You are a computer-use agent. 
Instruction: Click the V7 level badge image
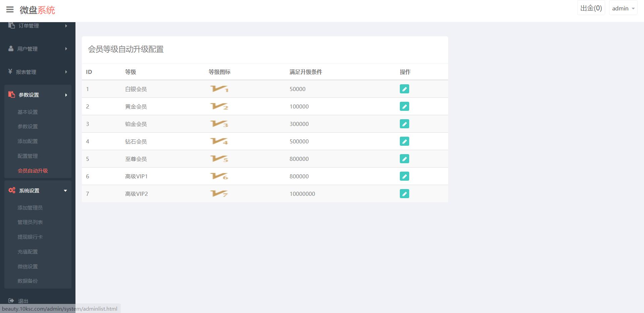click(219, 194)
